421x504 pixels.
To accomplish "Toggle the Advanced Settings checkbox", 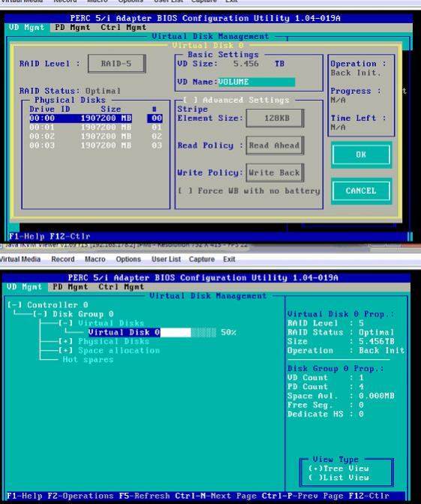I will pyautogui.click(x=190, y=101).
